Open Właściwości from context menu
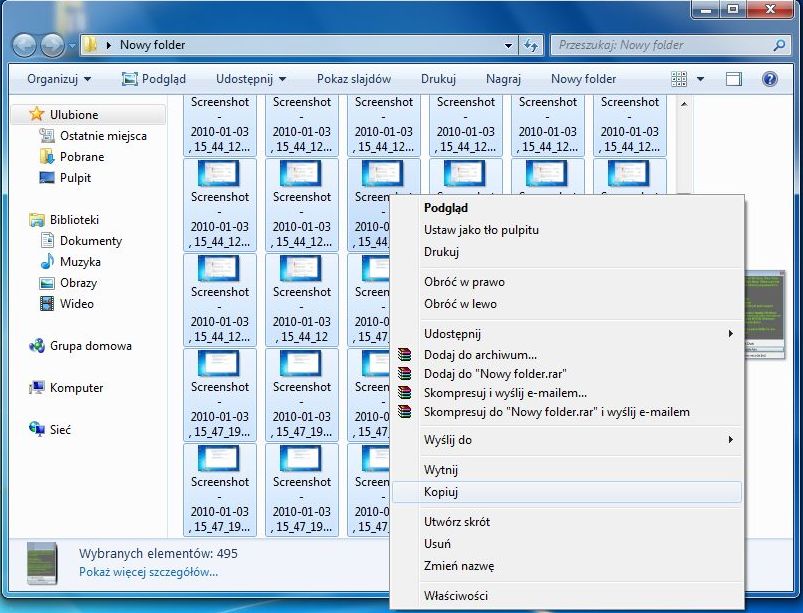This screenshot has height=613, width=803. 566,596
